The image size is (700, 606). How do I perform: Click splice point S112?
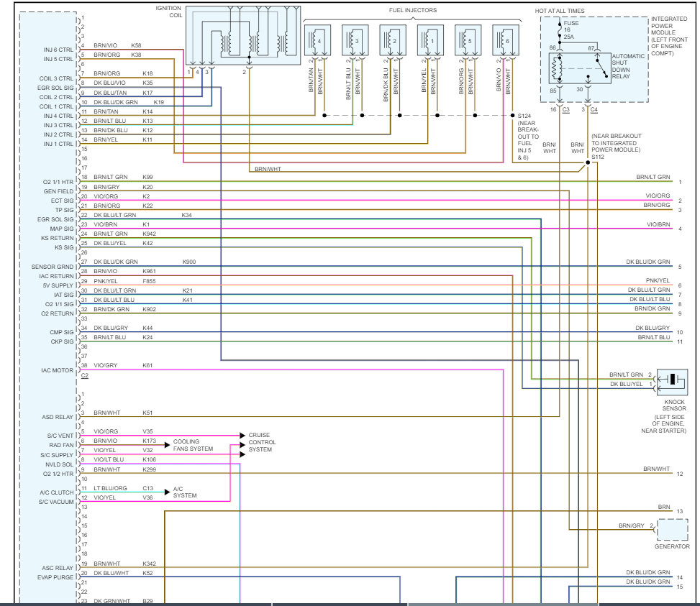coord(587,164)
